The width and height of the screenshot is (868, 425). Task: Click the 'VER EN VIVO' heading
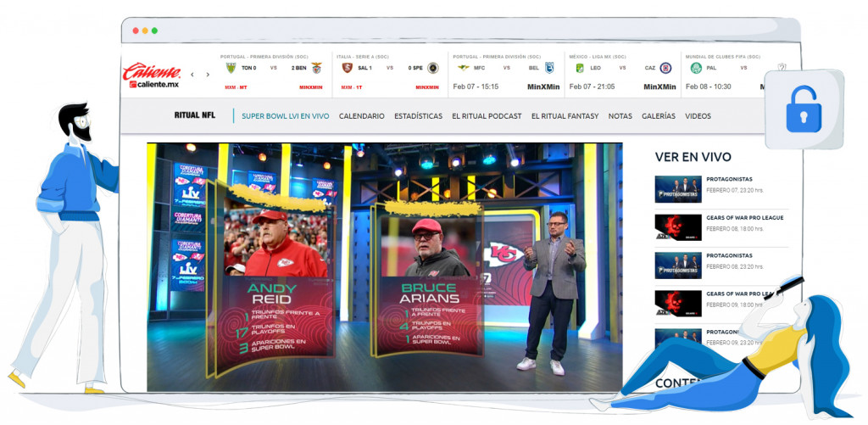693,157
